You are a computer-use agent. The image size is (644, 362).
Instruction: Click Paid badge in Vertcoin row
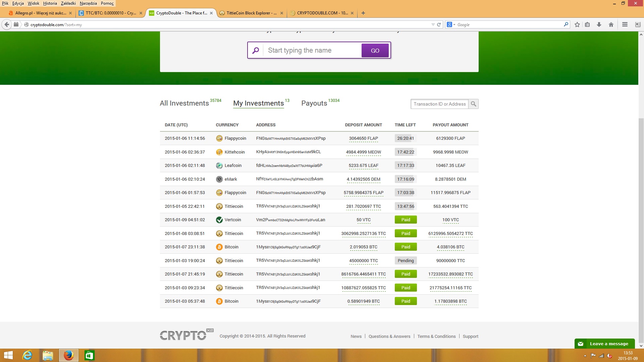406,220
